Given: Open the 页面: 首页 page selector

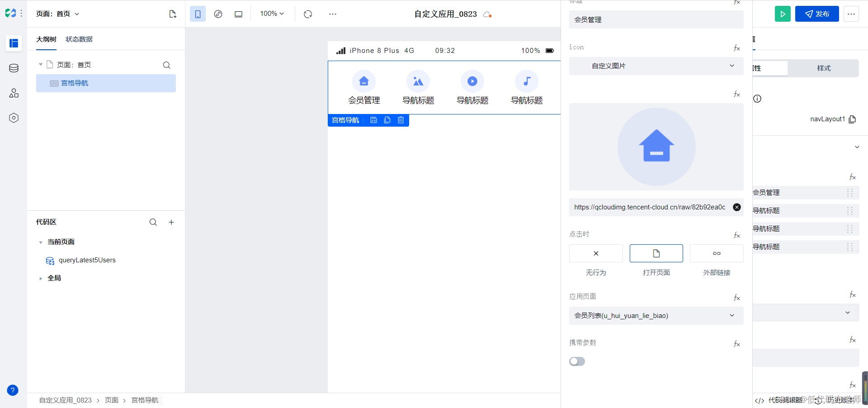Looking at the screenshot, I should (x=58, y=14).
